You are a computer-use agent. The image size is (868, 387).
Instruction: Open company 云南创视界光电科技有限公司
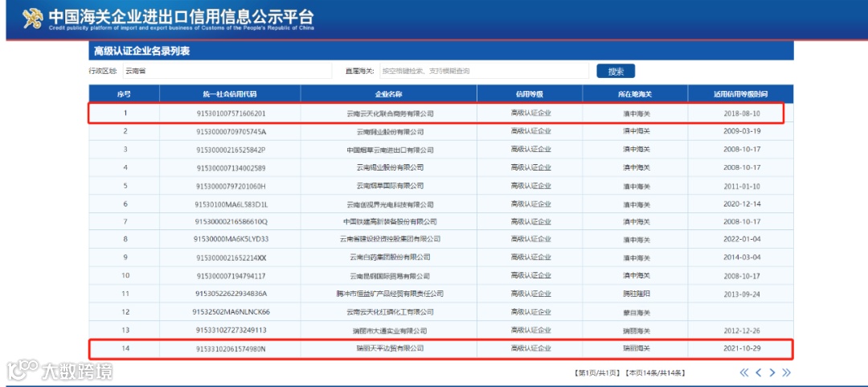click(x=390, y=204)
